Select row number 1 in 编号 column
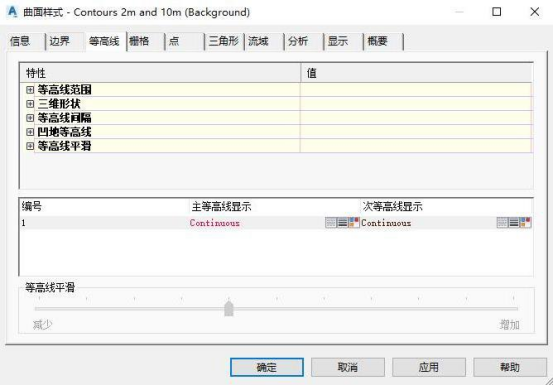The height and width of the screenshot is (385, 554). pyautogui.click(x=23, y=223)
